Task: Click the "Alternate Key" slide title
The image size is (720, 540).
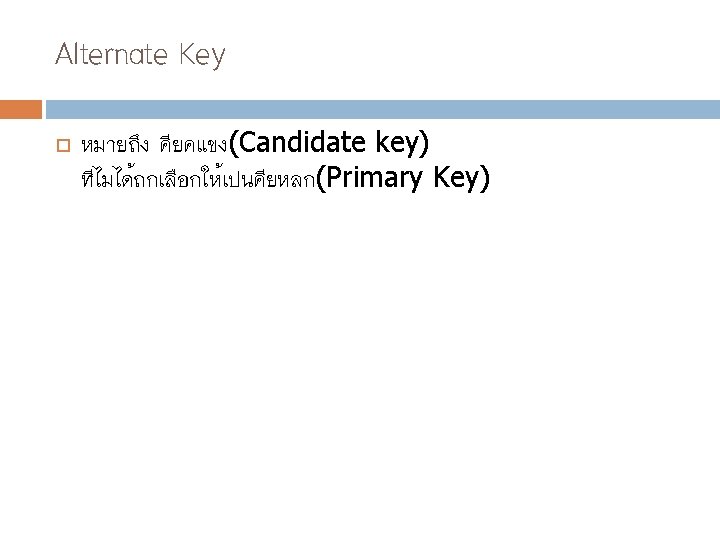Action: [x=140, y=55]
